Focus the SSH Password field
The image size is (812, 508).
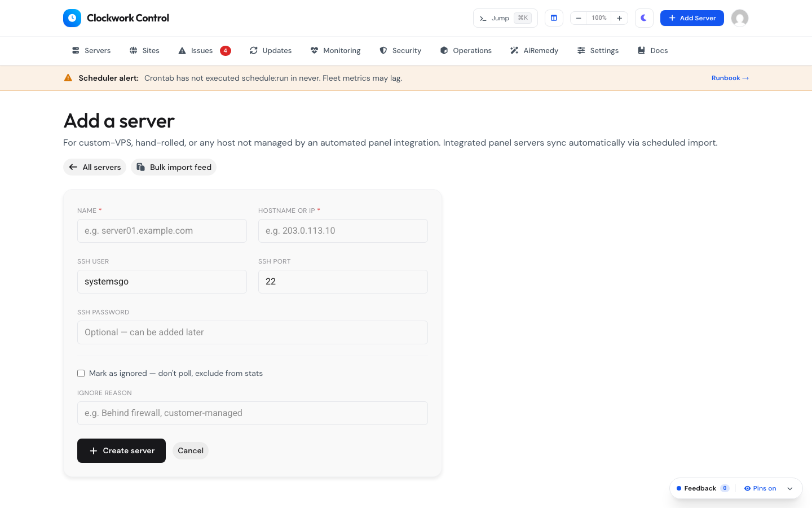(x=253, y=332)
